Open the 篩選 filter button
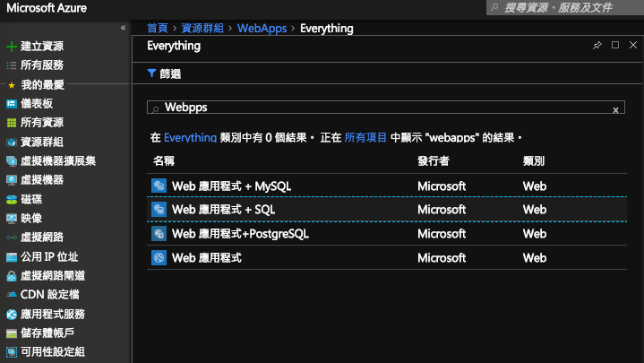Screen dimensions: 644x363 164,73
